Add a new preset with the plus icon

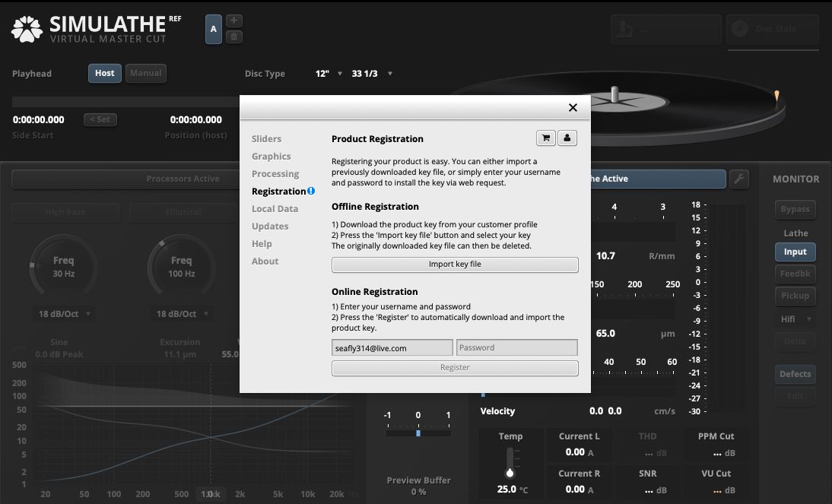pyautogui.click(x=234, y=21)
